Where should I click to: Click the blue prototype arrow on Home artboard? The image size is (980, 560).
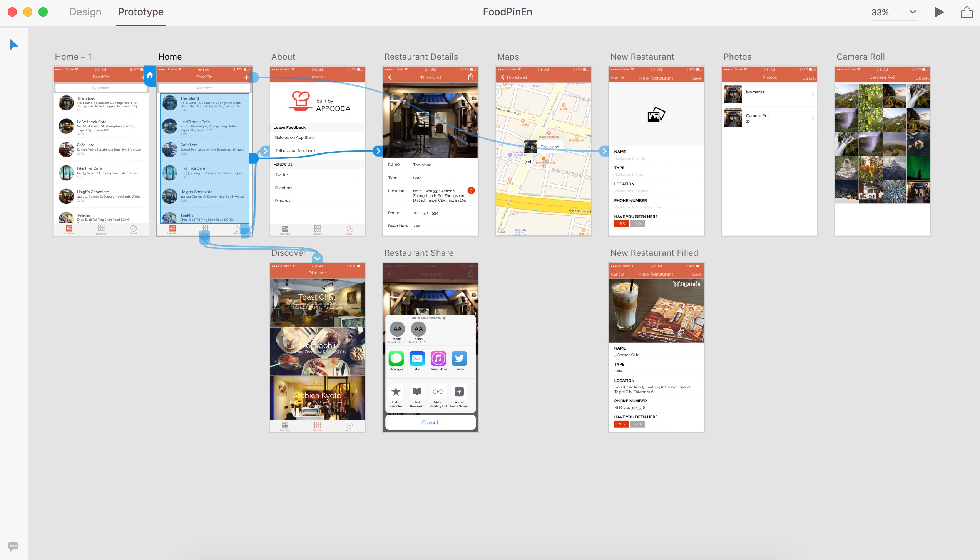tap(266, 151)
